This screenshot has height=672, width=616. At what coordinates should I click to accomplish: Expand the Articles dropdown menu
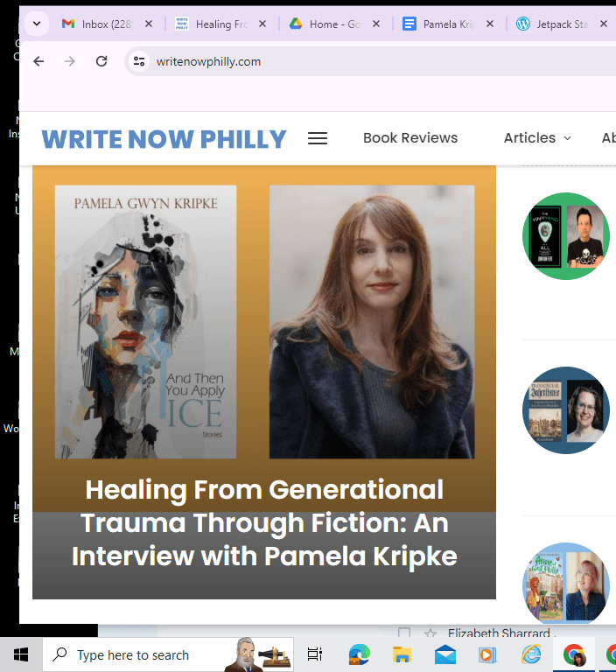click(x=536, y=138)
